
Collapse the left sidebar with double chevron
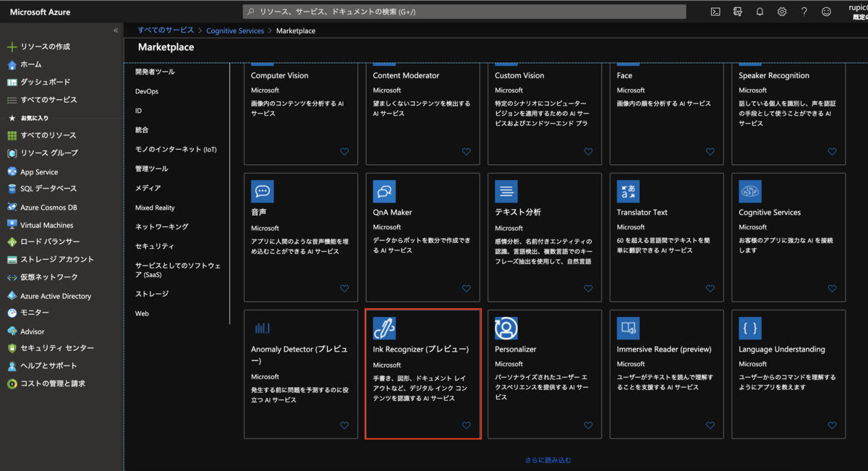pos(116,30)
